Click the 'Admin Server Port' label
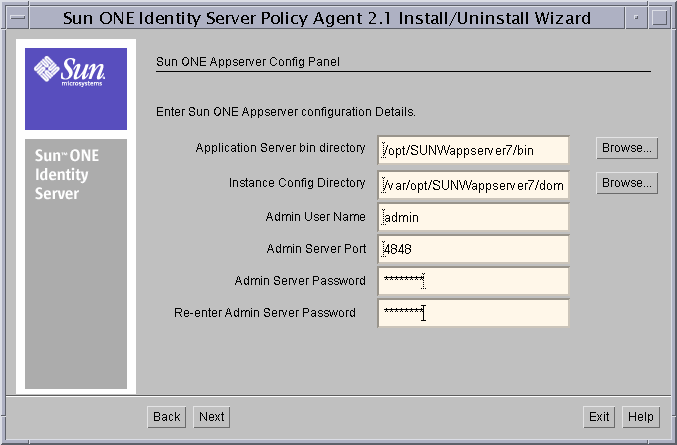This screenshot has height=445, width=677. point(316,249)
